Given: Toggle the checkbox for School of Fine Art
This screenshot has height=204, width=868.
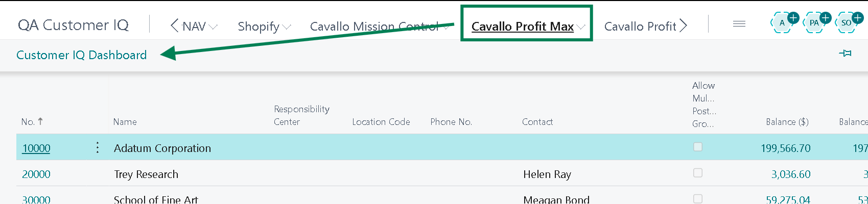Looking at the screenshot, I should tap(697, 198).
